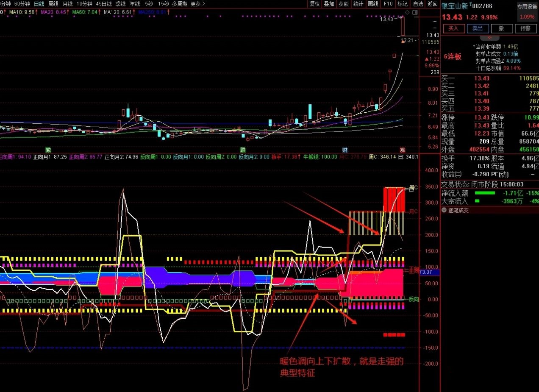The image size is (539, 392).
Task: Collapse the seal-order info panel chevron
Action: 489,38
